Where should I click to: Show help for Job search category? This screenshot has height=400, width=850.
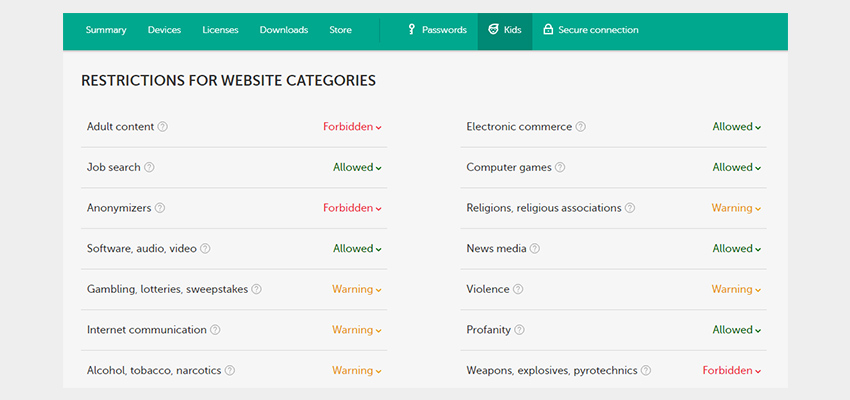149,167
